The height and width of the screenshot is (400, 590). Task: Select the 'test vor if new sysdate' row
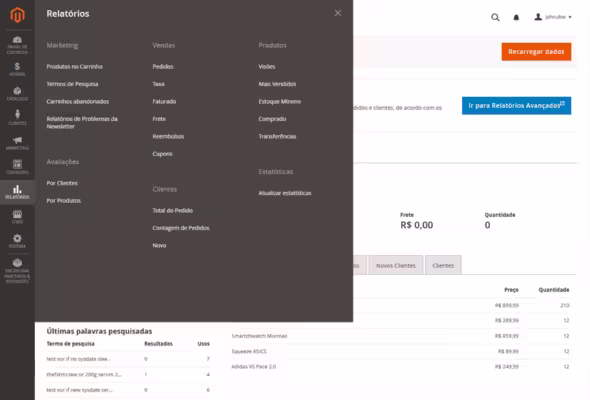tap(128, 390)
